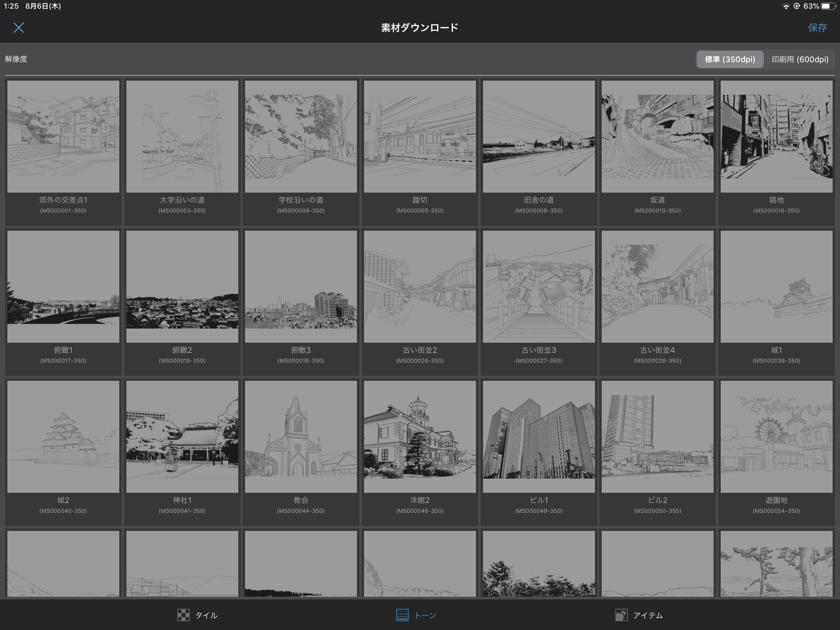Switch to the タイル tab
The width and height of the screenshot is (840, 630).
197,615
